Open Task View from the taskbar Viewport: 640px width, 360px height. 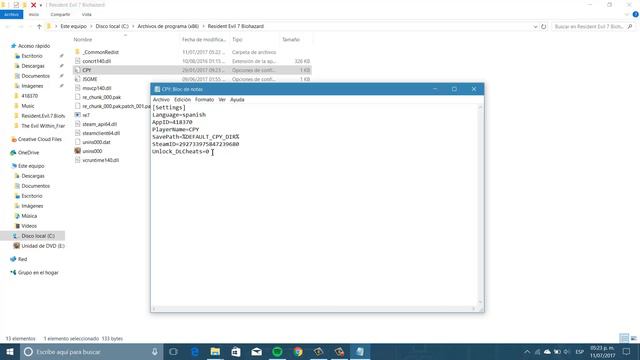click(x=173, y=352)
